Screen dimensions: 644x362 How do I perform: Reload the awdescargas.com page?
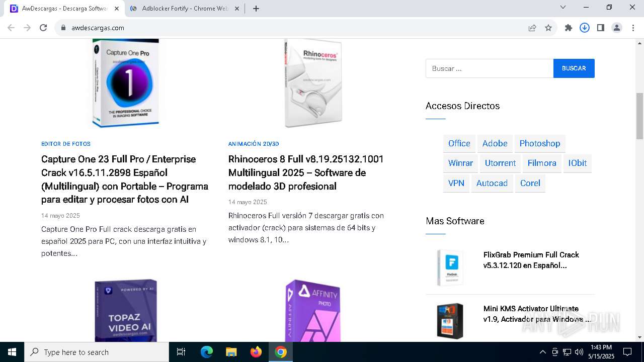click(43, 28)
